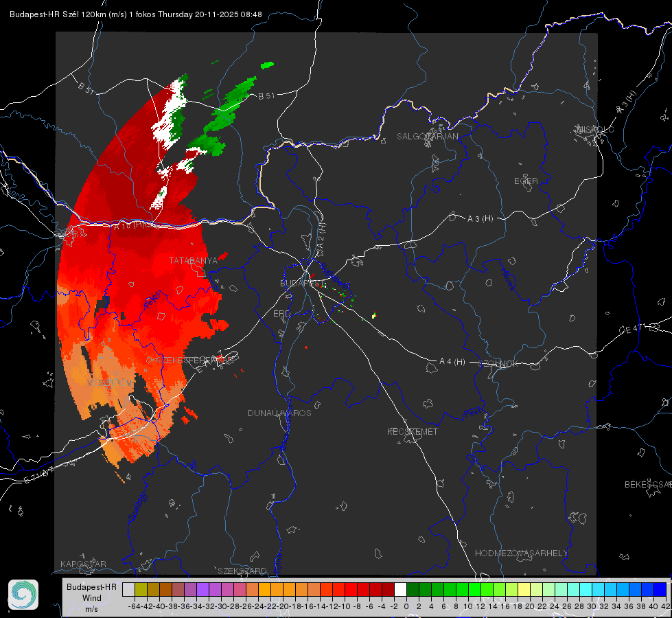Select the vertical 'A 2 (H)' road label
672x618 pixels.
(x=321, y=235)
